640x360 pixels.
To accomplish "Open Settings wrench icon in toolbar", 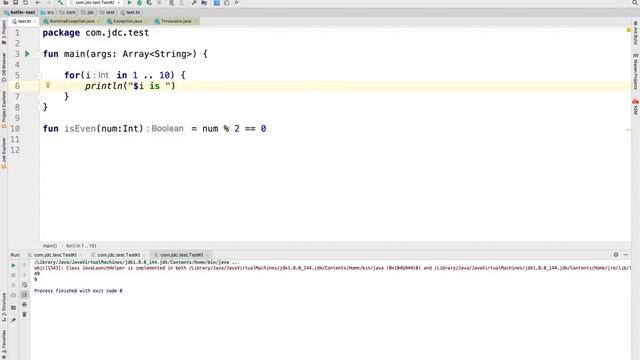I will [x=194, y=2].
